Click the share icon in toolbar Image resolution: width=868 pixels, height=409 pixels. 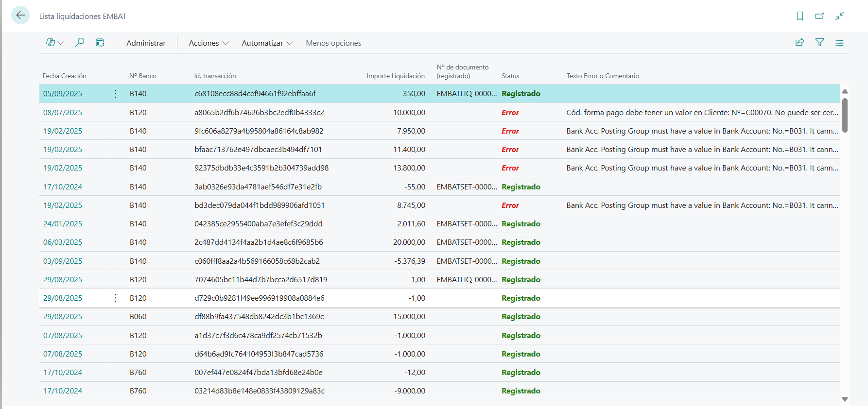[x=799, y=43]
